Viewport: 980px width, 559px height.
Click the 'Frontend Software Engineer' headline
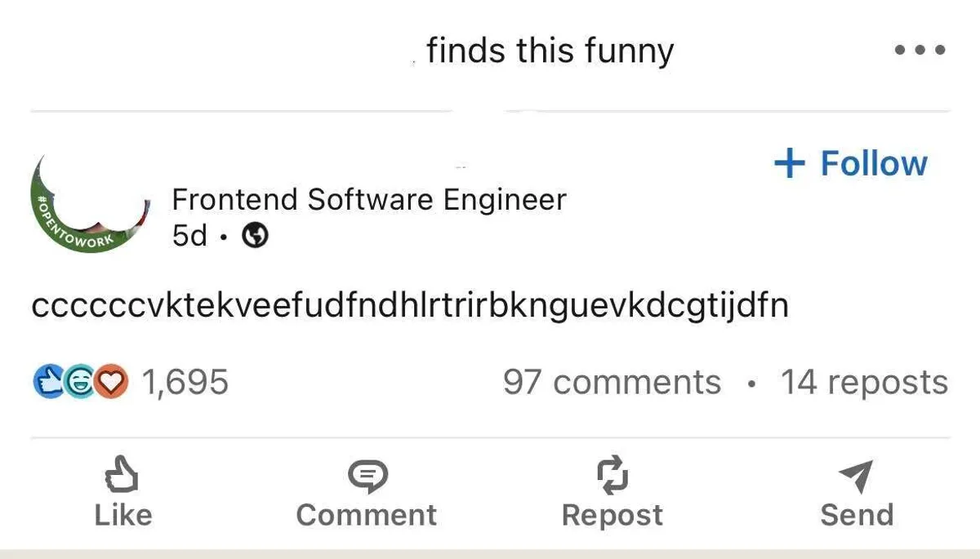[369, 200]
